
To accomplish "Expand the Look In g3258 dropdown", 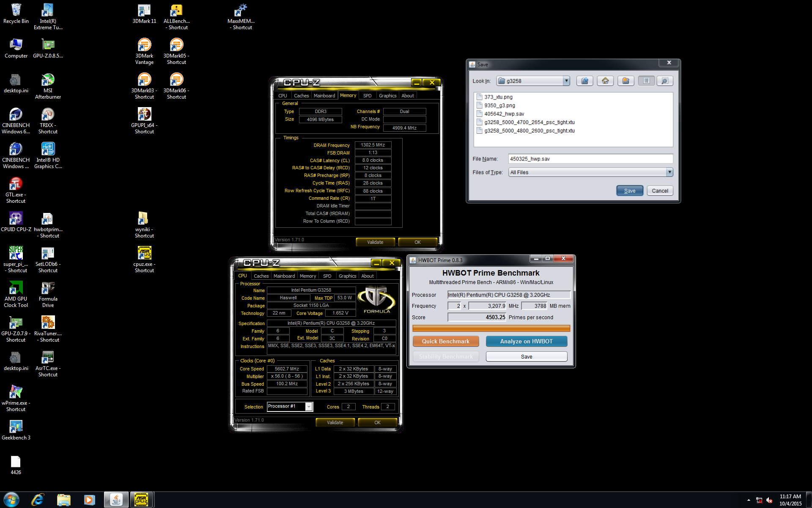I will point(566,81).
